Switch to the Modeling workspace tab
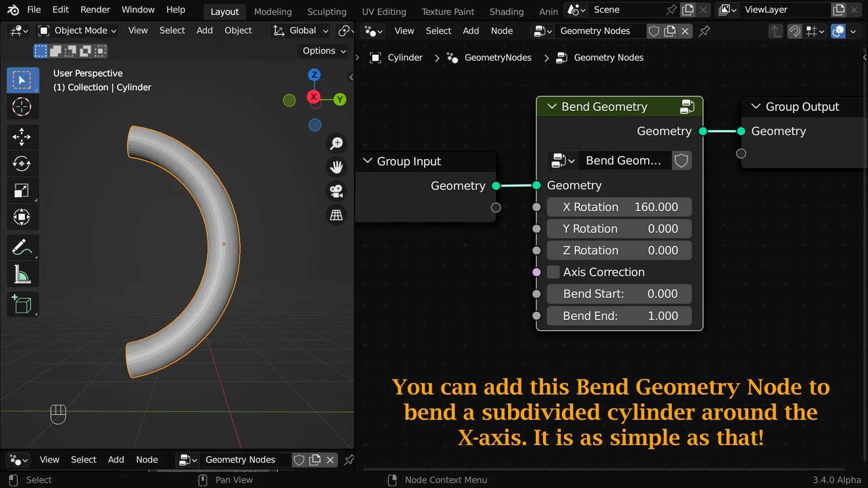The image size is (868, 488). pos(272,11)
